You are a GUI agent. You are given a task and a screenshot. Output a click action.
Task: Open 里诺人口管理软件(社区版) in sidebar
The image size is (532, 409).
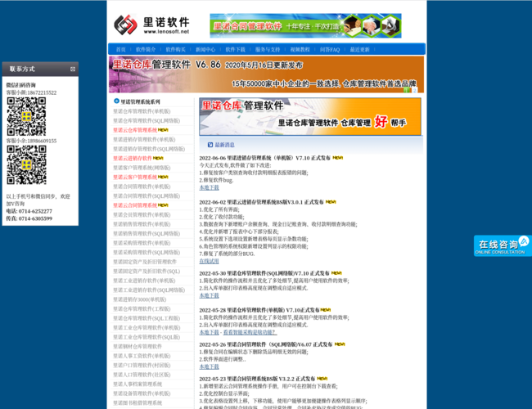point(142,375)
